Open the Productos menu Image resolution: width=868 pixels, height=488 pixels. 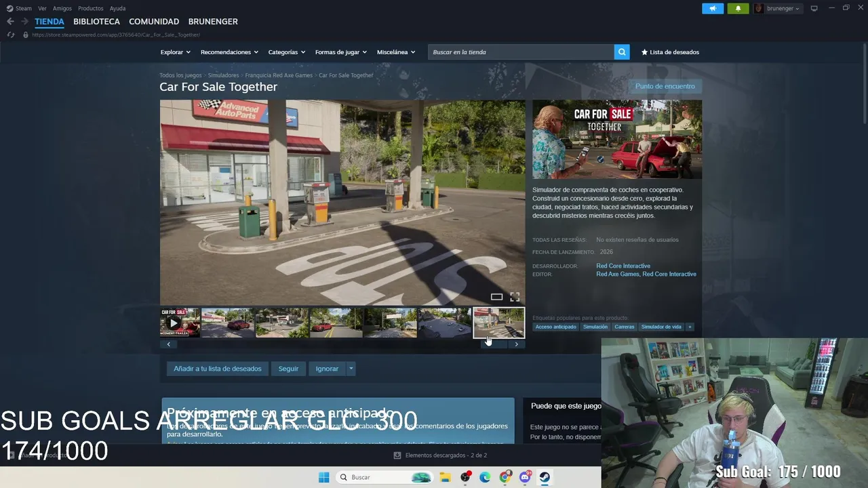tap(91, 8)
